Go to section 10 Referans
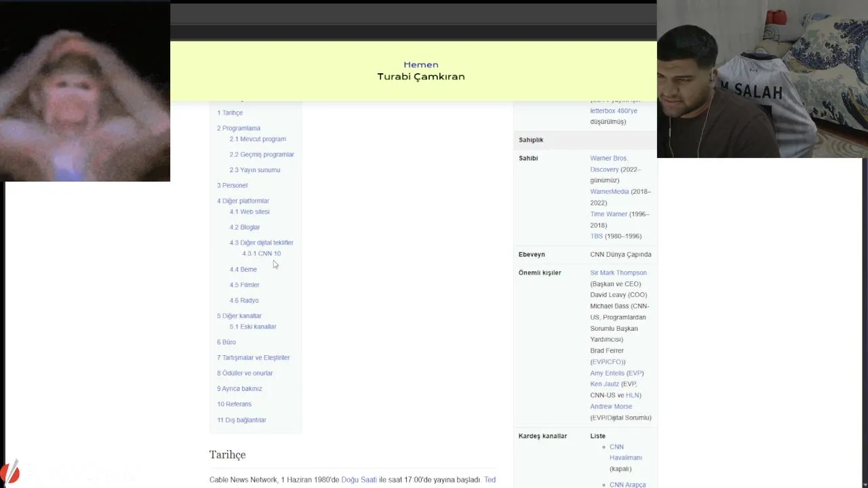 point(234,404)
